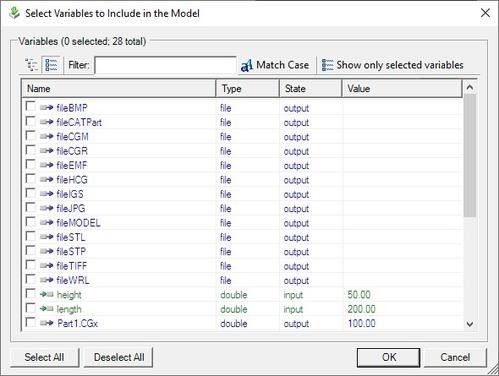Sort by the Type column header
The width and height of the screenshot is (499, 376).
coord(248,89)
